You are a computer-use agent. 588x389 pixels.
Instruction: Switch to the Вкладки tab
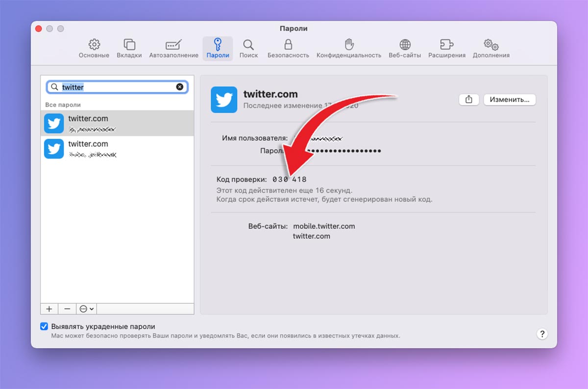tap(129, 49)
